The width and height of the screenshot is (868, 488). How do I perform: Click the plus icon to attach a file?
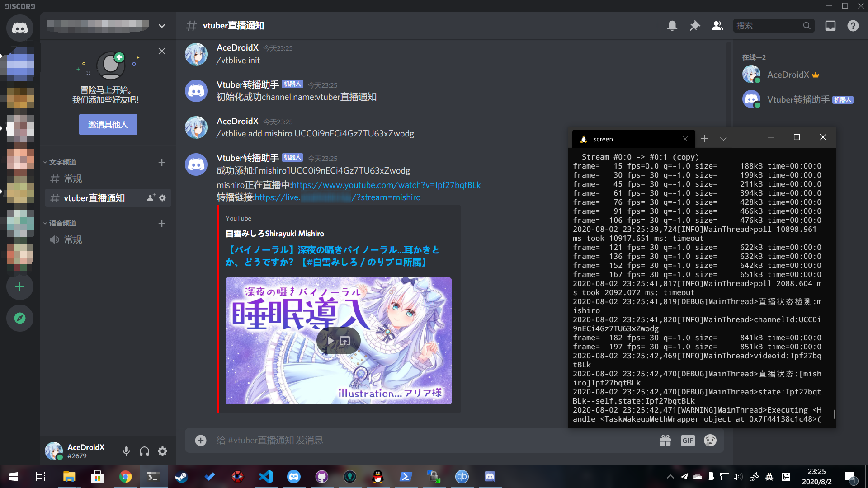click(x=200, y=440)
